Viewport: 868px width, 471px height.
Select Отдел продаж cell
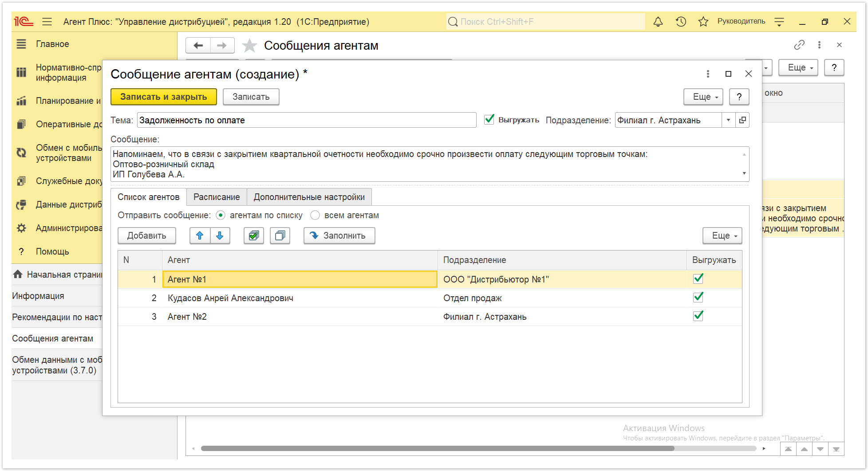tap(562, 298)
